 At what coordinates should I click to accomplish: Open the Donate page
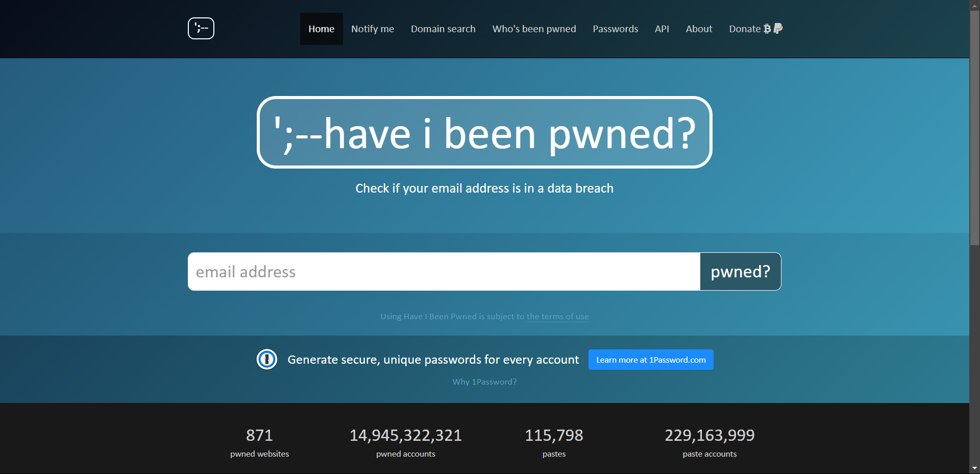point(745,29)
